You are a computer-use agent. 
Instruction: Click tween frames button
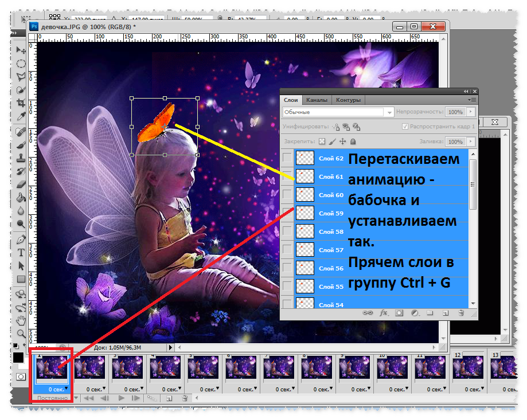(x=151, y=398)
